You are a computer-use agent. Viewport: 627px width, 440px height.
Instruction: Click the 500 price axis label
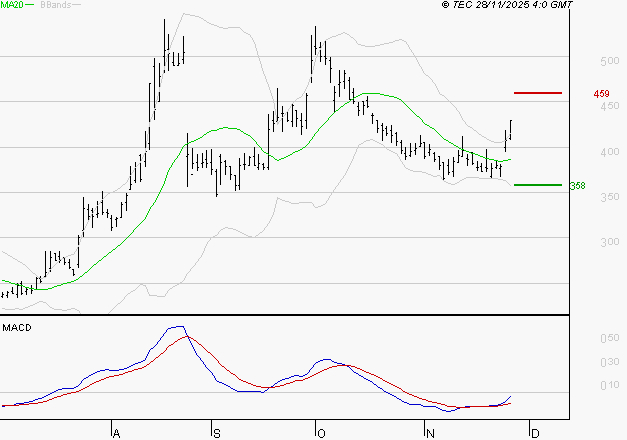coord(610,61)
